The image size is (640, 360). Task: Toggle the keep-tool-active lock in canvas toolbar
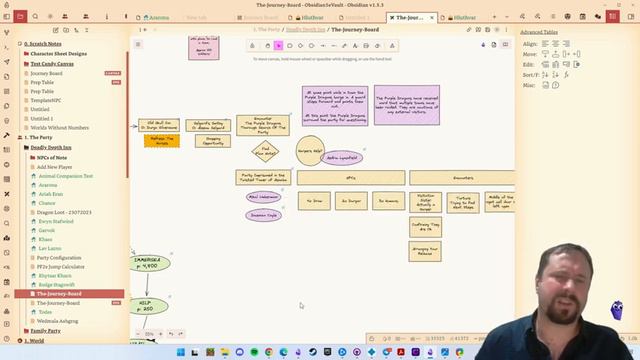[x=252, y=46]
